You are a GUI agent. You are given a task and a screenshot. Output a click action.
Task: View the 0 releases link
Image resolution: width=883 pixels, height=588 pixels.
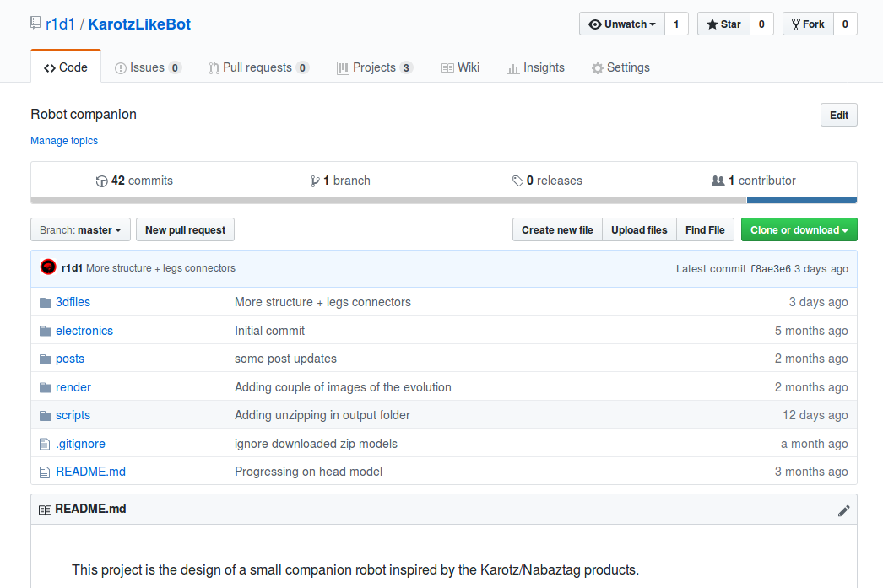pos(547,181)
